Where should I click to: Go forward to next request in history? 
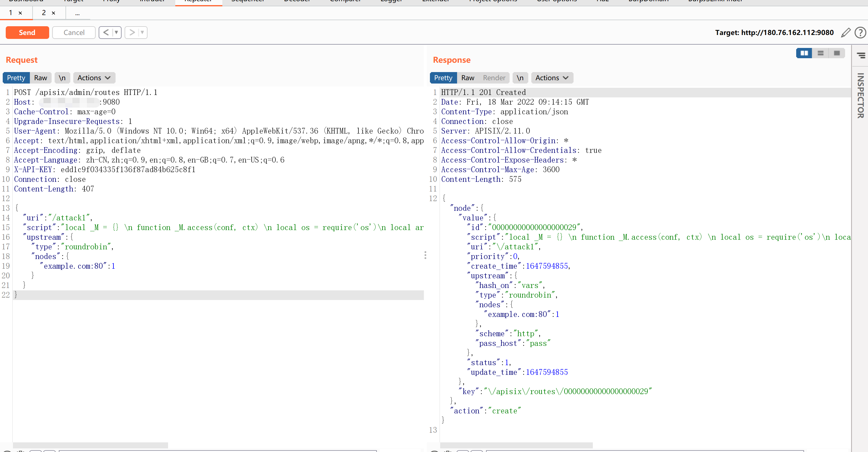click(x=132, y=32)
